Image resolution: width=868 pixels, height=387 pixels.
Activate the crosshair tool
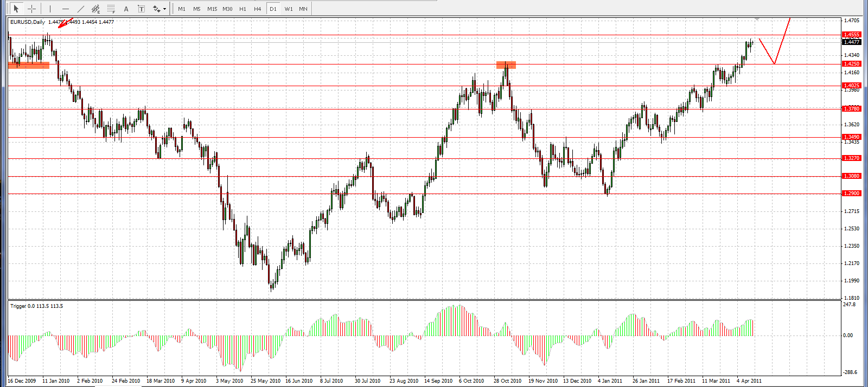pos(32,9)
